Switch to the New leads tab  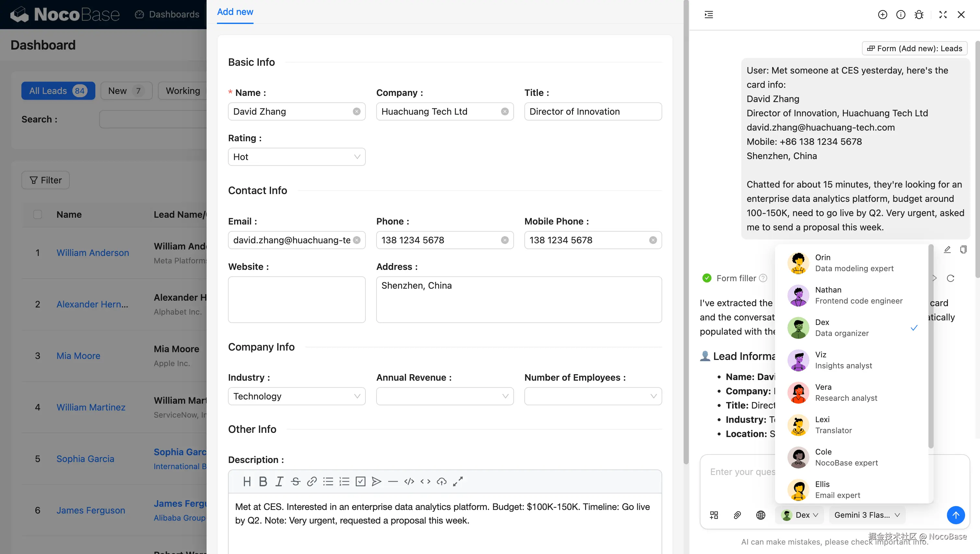[x=126, y=91]
